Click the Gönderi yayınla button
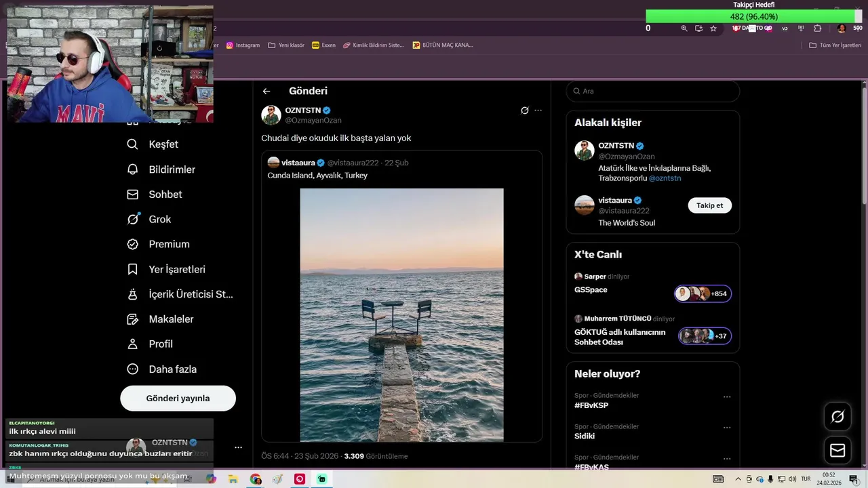The image size is (868, 488). click(x=178, y=399)
